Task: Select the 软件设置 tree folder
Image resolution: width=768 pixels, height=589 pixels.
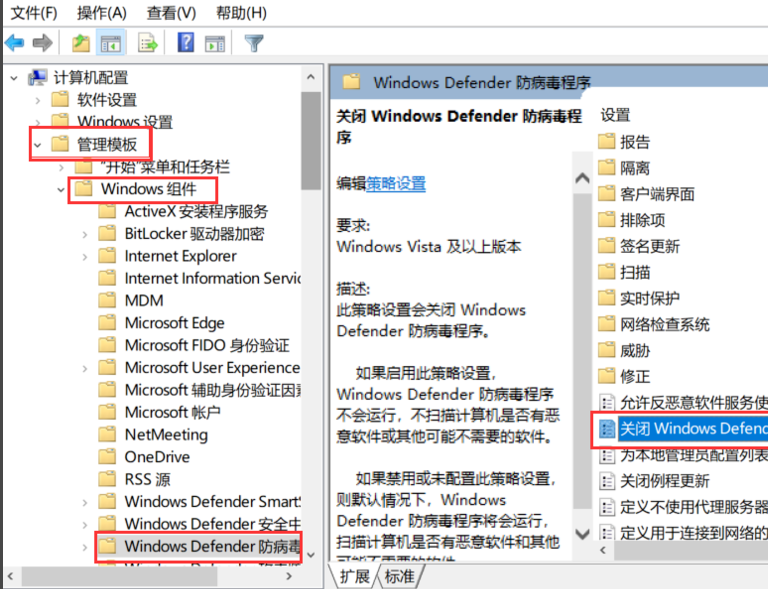Action: (x=107, y=100)
